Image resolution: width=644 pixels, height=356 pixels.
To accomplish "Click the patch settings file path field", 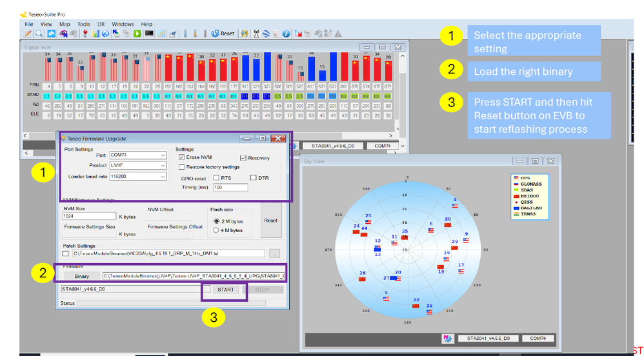I will 169,253.
